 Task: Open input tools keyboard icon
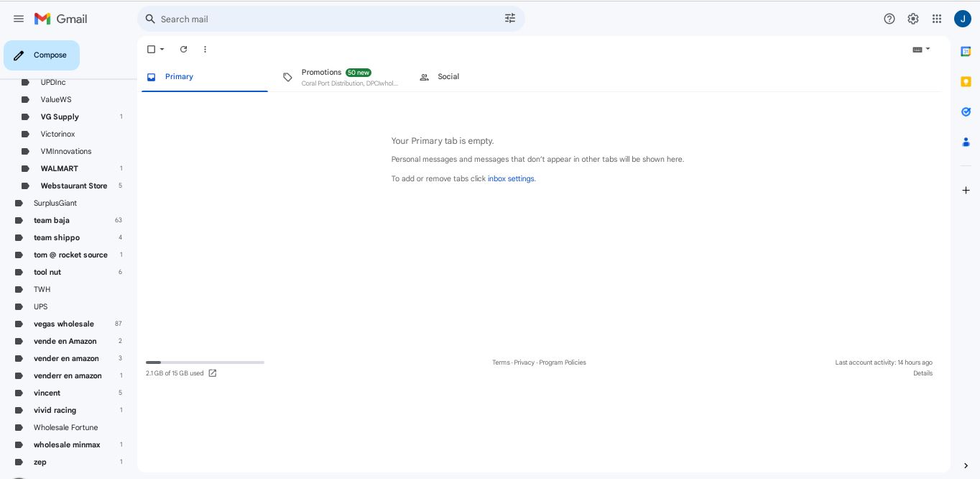[x=917, y=50]
